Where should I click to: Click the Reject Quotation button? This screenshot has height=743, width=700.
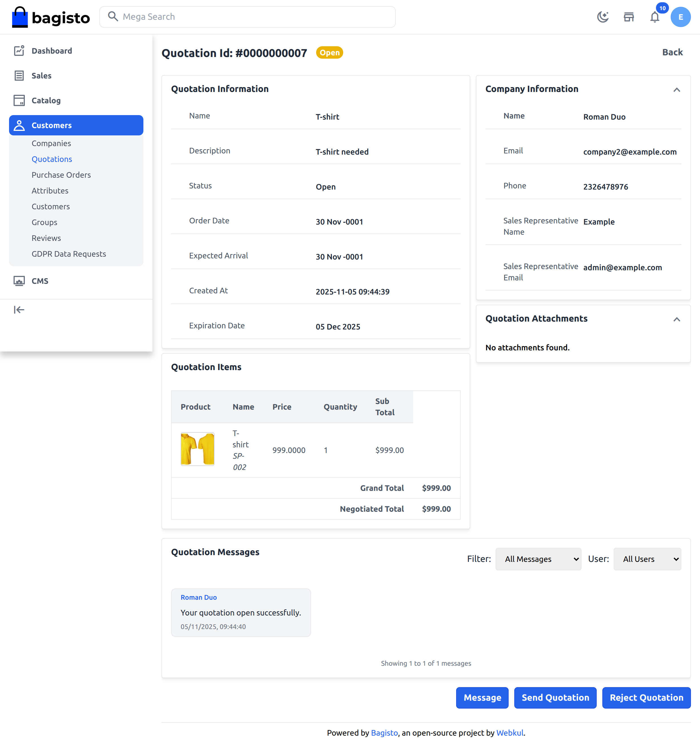646,698
